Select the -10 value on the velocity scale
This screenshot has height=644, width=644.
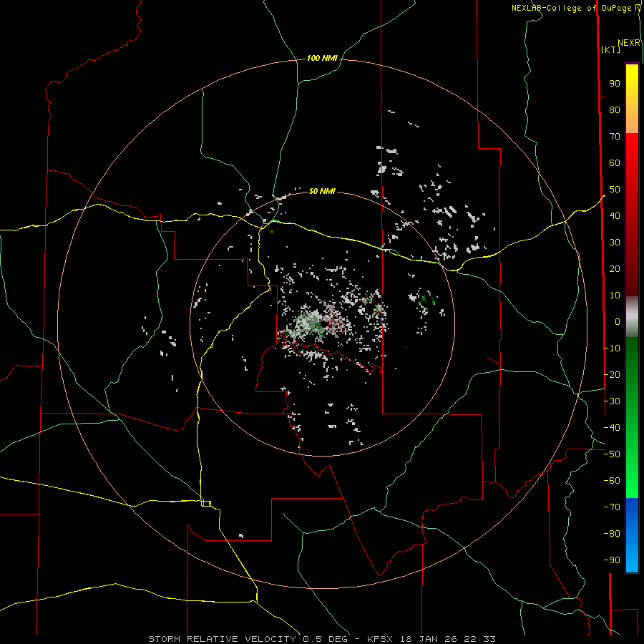(x=612, y=348)
